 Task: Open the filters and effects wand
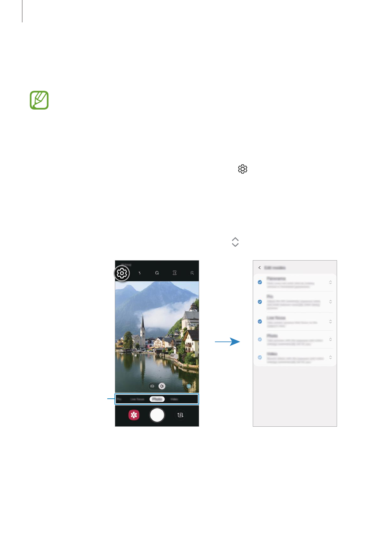(x=192, y=273)
